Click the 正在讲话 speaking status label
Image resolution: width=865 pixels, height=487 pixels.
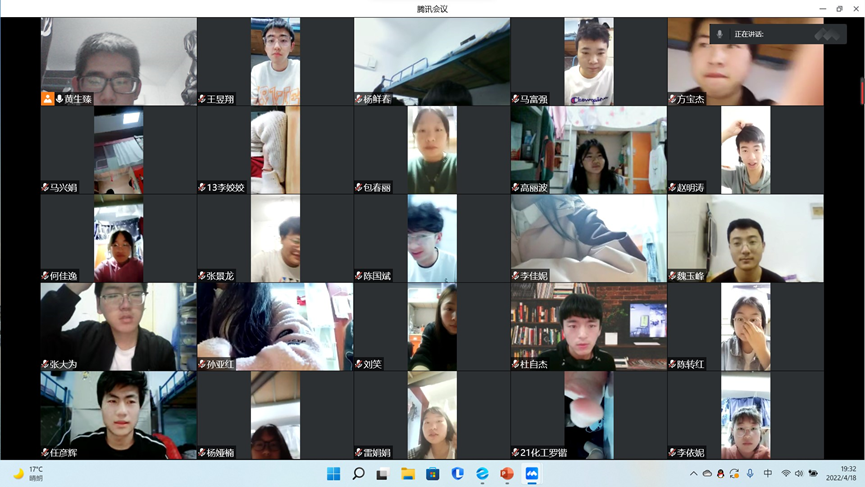750,34
